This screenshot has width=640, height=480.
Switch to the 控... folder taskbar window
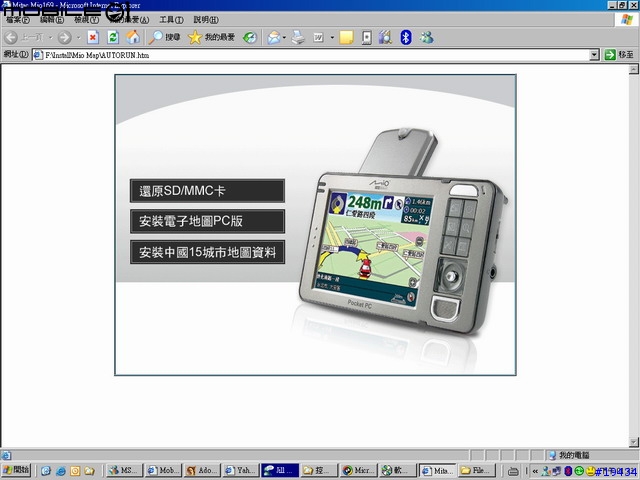pos(319,471)
